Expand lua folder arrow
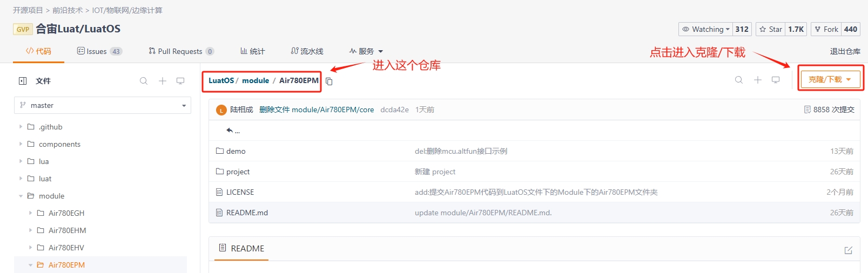Image resolution: width=868 pixels, height=273 pixels. pyautogui.click(x=21, y=161)
